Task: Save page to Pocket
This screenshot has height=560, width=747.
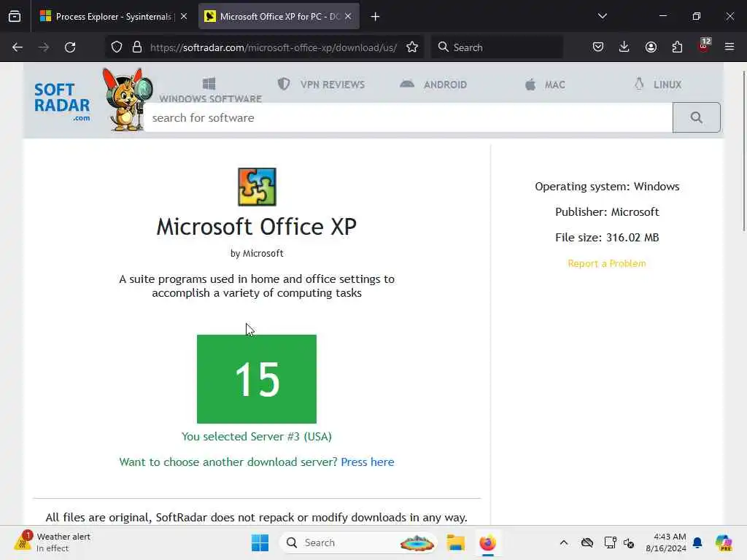Action: click(598, 47)
